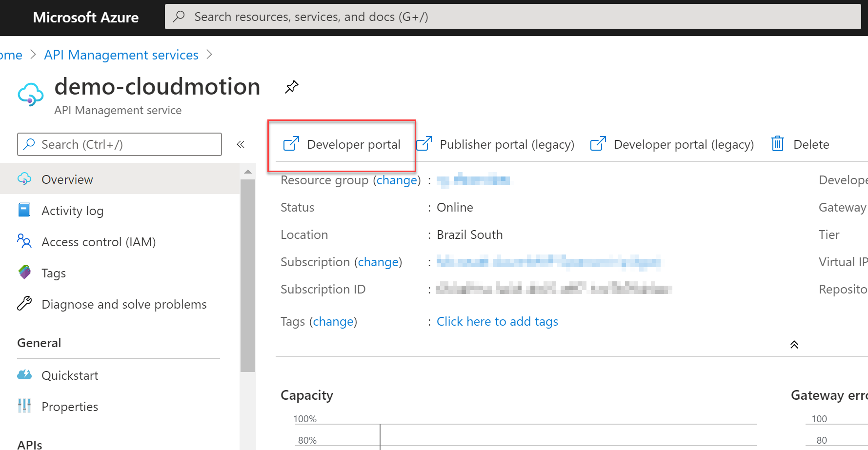Collapse the essentials section with up chevrons

click(794, 345)
